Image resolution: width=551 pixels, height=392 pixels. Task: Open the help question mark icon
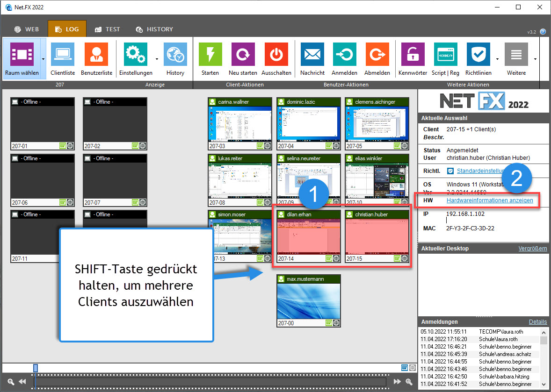(543, 32)
